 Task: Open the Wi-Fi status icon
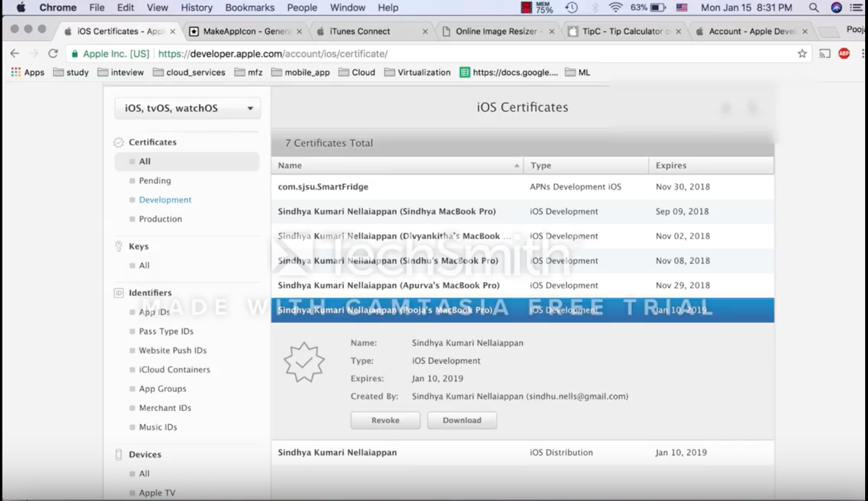pos(615,7)
